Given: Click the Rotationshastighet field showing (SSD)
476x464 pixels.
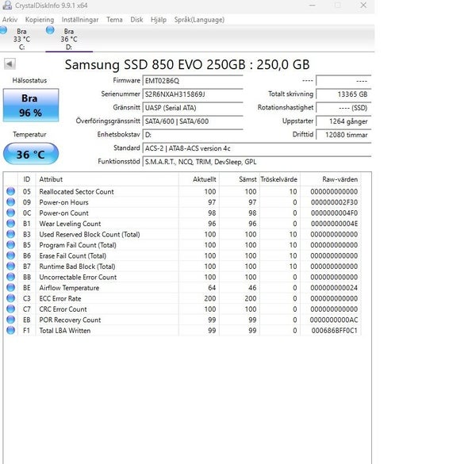Looking at the screenshot, I should click(344, 108).
